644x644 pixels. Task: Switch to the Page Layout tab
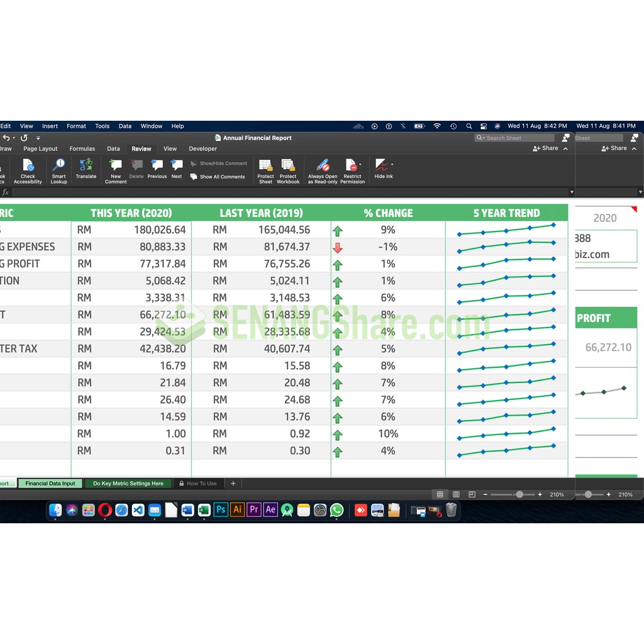coord(40,148)
